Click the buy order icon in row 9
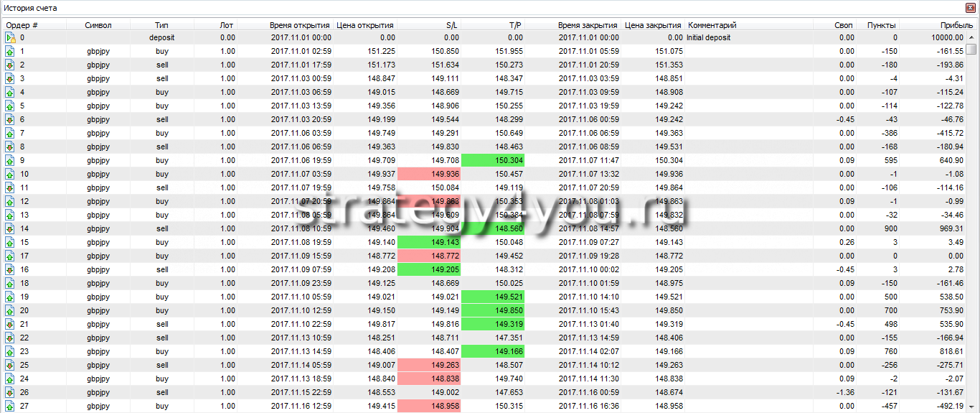The height and width of the screenshot is (413, 980). click(x=10, y=161)
